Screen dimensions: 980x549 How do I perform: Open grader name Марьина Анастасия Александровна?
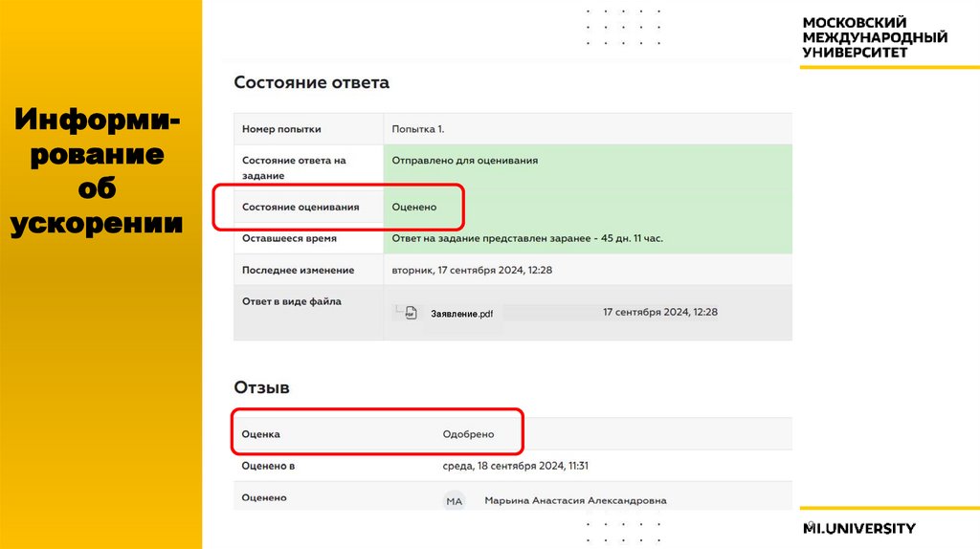(575, 500)
